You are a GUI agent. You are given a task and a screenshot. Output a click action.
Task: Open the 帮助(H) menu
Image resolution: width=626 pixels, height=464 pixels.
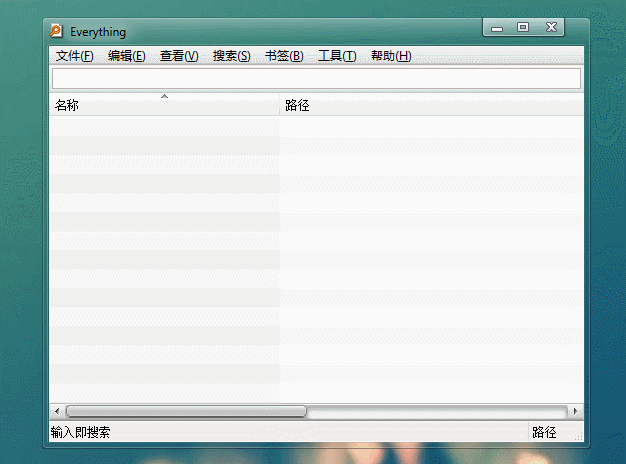[391, 56]
